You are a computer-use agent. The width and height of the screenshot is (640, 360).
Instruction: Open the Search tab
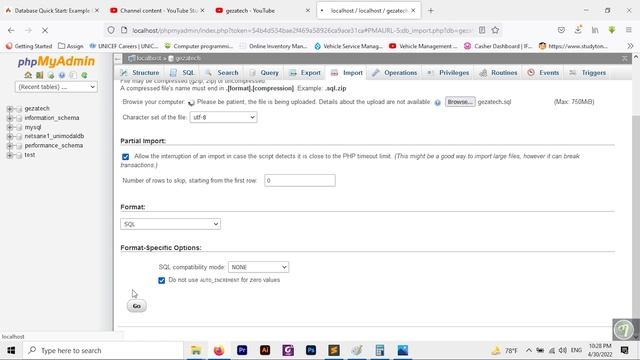point(222,73)
